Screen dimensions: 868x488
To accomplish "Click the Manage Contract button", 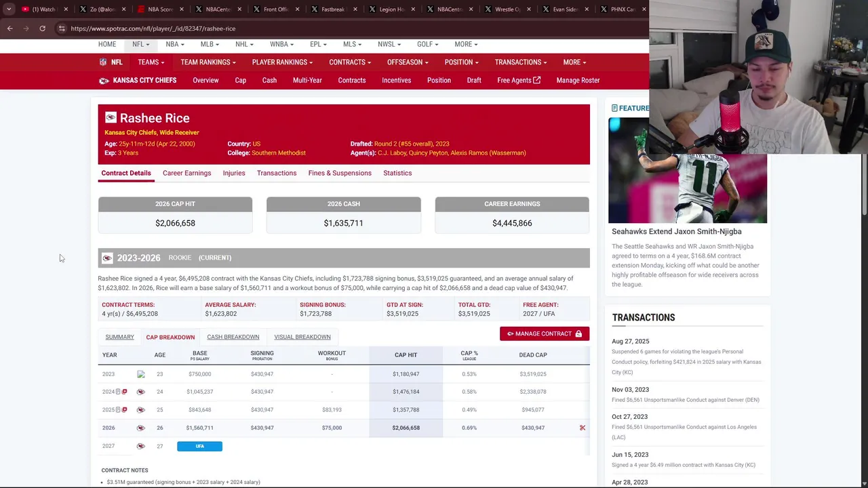I will [x=545, y=333].
